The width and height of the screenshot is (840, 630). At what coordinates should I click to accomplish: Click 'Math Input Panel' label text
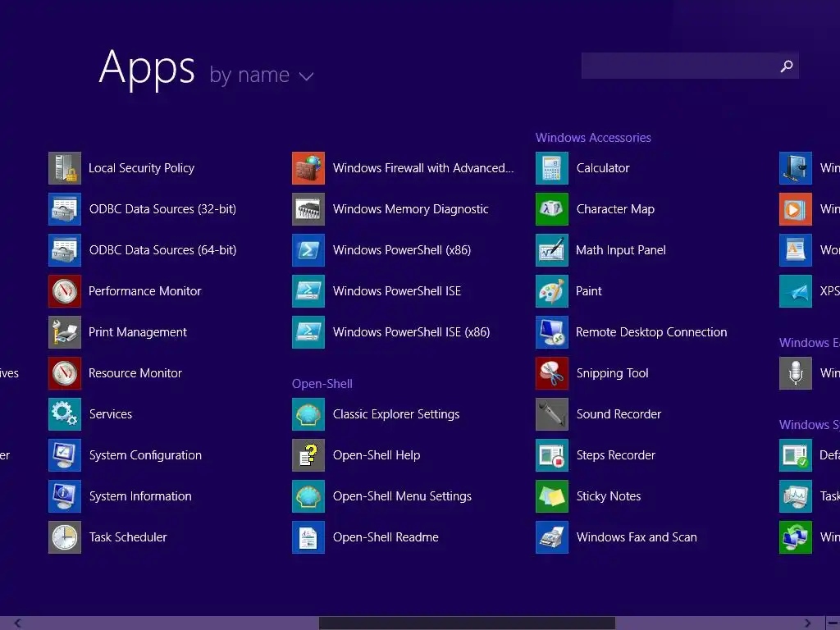point(620,250)
